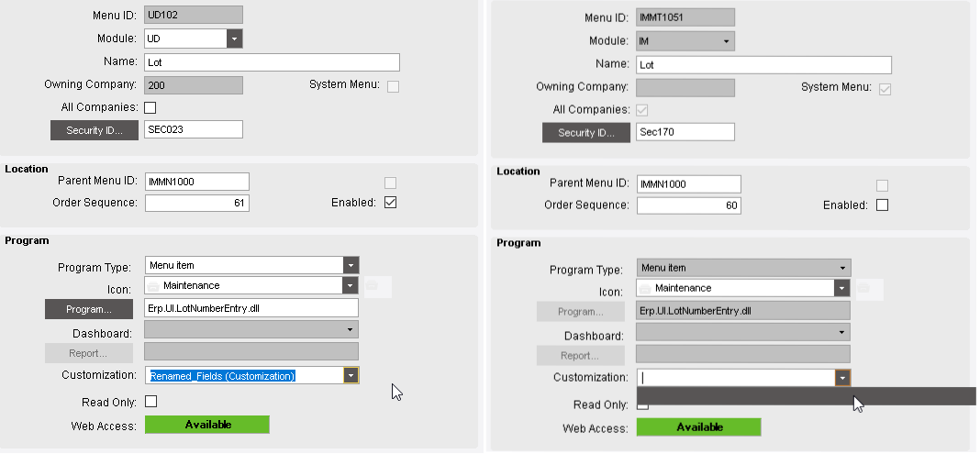Viewport: 980px width, 454px height.
Task: Toggle System Menu checkbox in UD102 form
Action: point(393,87)
